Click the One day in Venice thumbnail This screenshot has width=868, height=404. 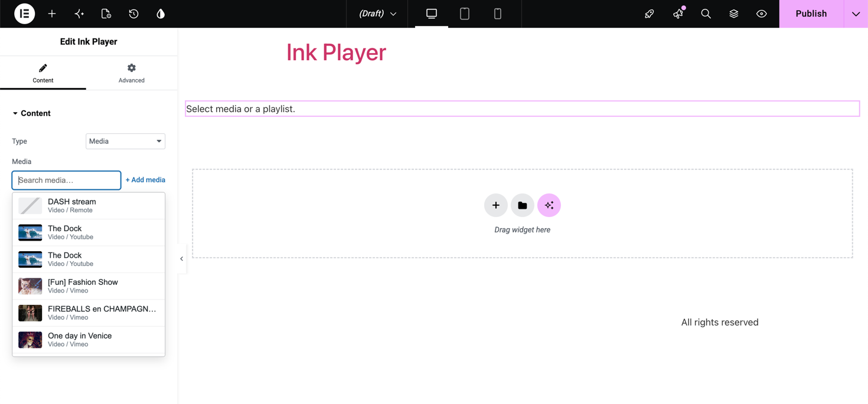pos(30,340)
